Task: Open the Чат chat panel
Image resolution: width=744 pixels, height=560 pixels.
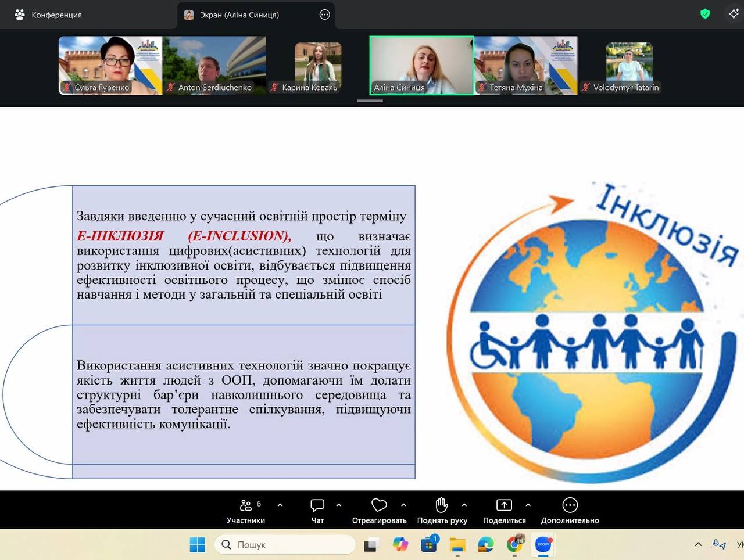Action: pos(317,510)
